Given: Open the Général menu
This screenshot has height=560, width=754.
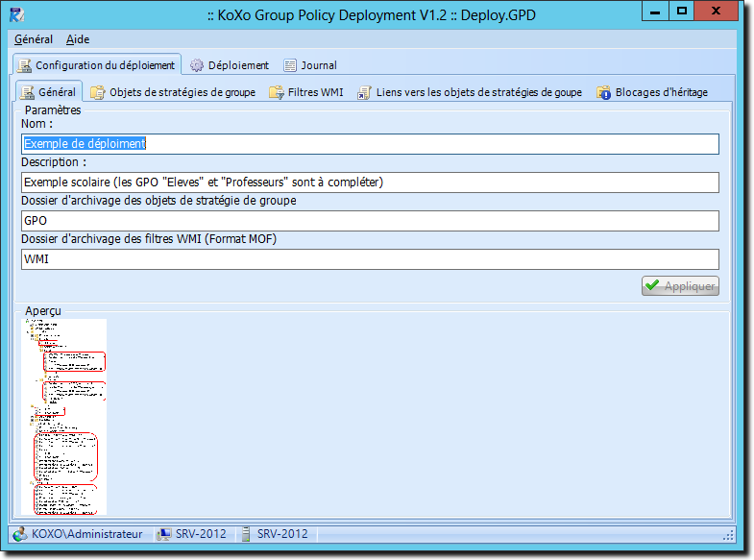Looking at the screenshot, I should coord(34,39).
